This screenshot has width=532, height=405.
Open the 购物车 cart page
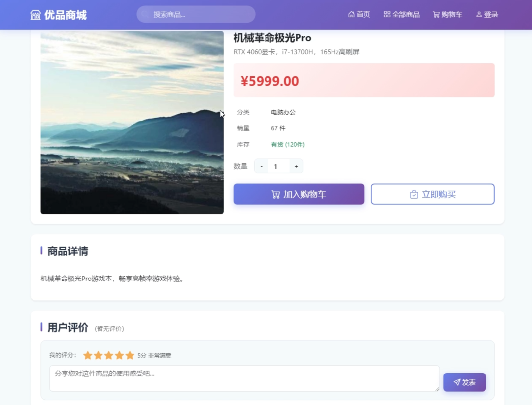[447, 14]
